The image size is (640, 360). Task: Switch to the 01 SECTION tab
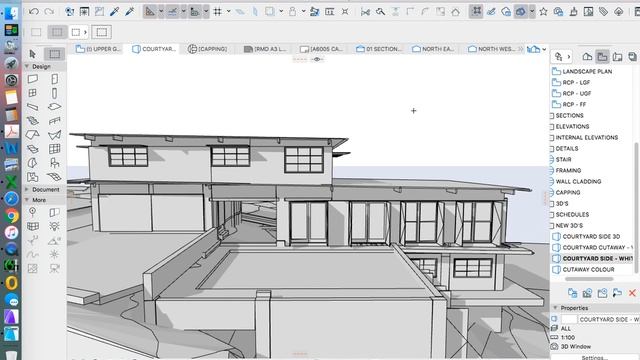pyautogui.click(x=379, y=49)
